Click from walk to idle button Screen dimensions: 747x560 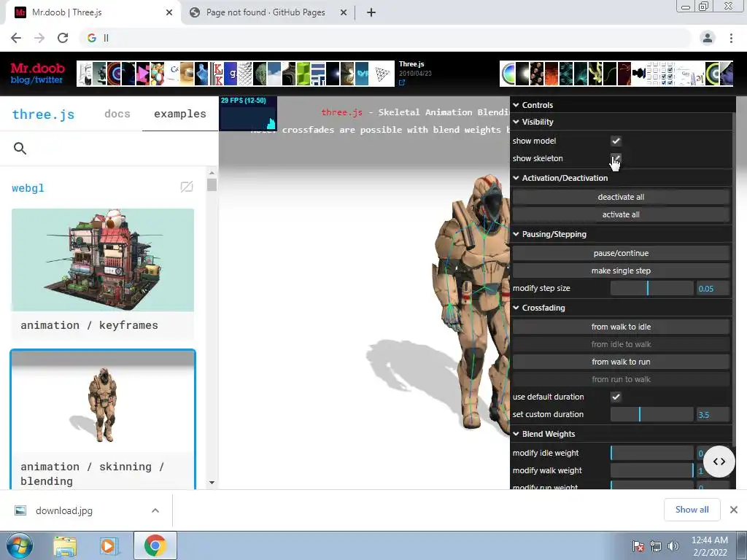(x=621, y=327)
